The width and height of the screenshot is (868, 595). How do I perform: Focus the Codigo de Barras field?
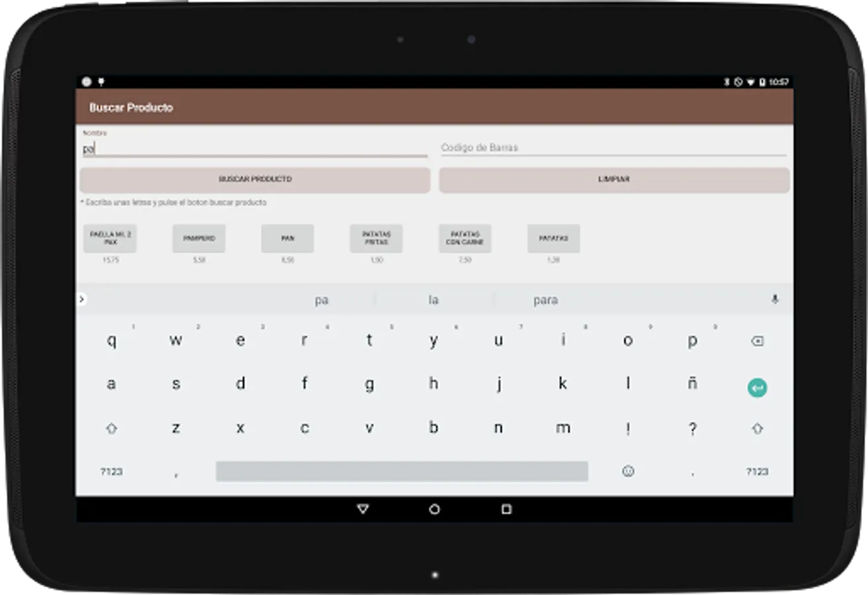tap(613, 148)
